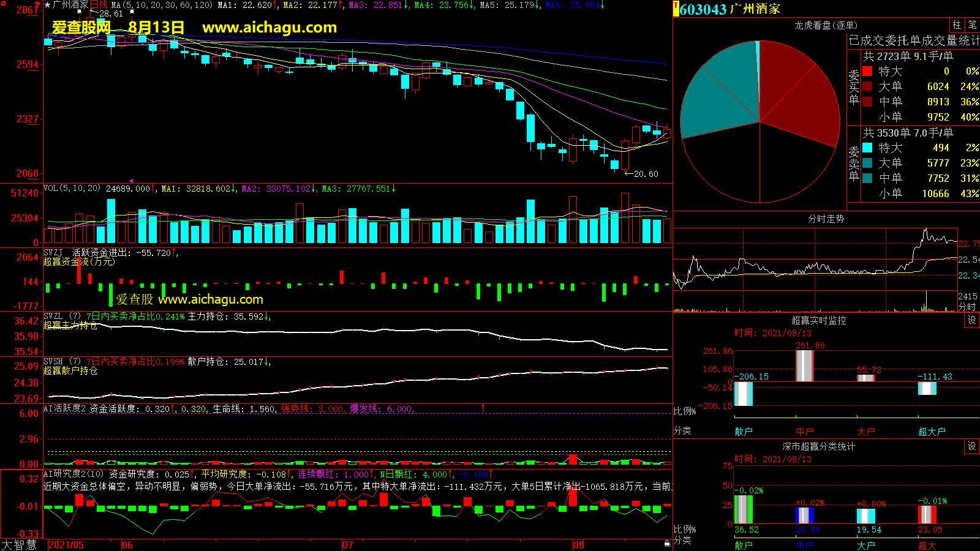Click the red question mark help icon

coord(37,5)
